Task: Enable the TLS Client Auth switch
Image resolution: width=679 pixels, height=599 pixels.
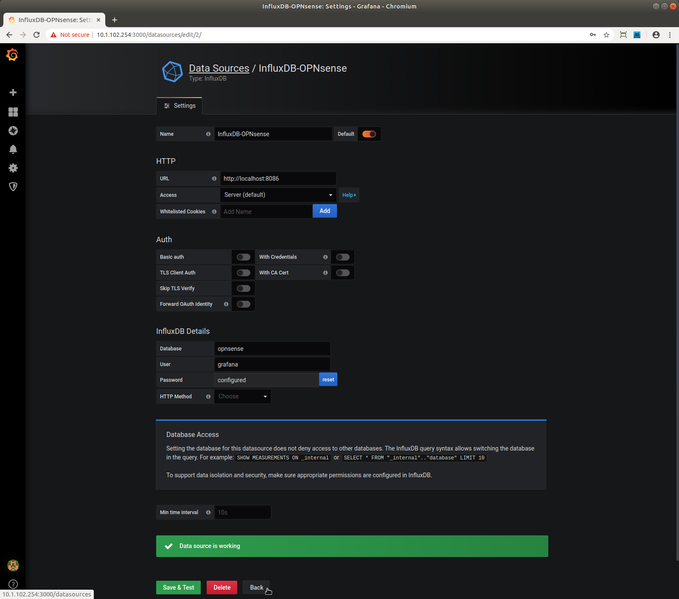Action: (243, 272)
